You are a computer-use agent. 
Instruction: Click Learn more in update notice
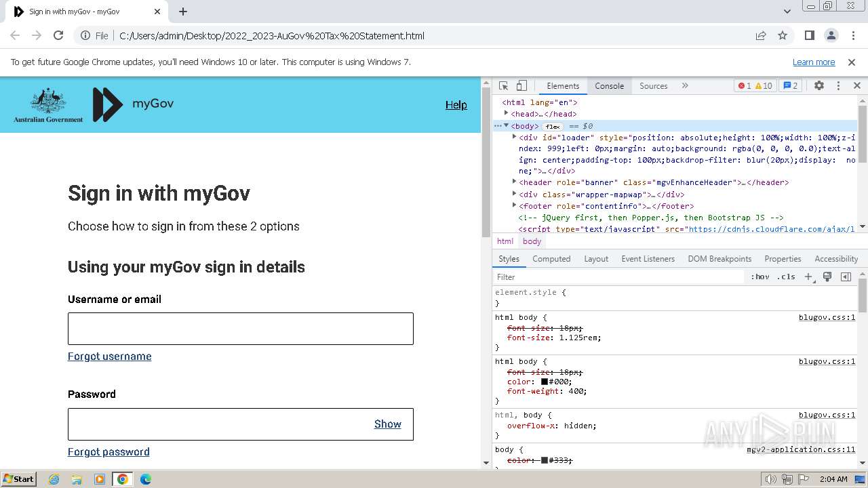click(814, 62)
